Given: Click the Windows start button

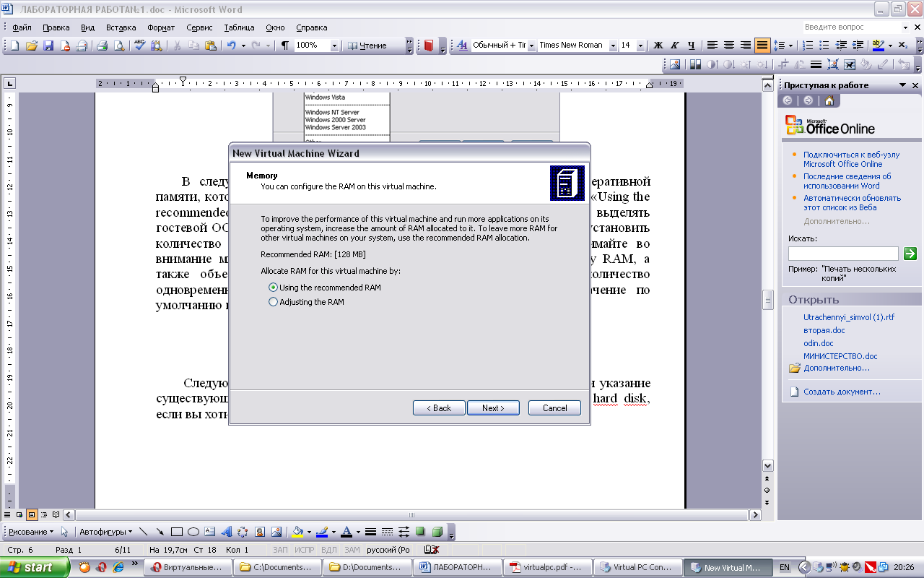Looking at the screenshot, I should (35, 567).
